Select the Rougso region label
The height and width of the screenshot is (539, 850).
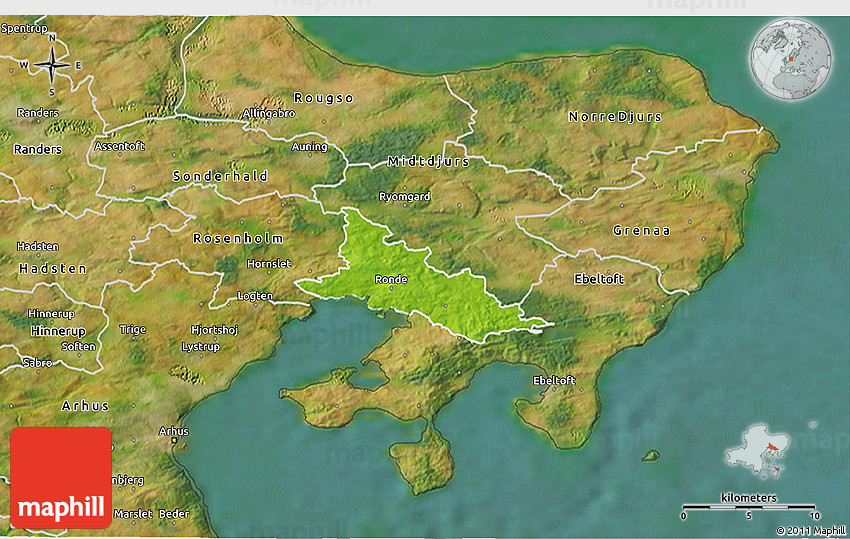pyautogui.click(x=323, y=97)
